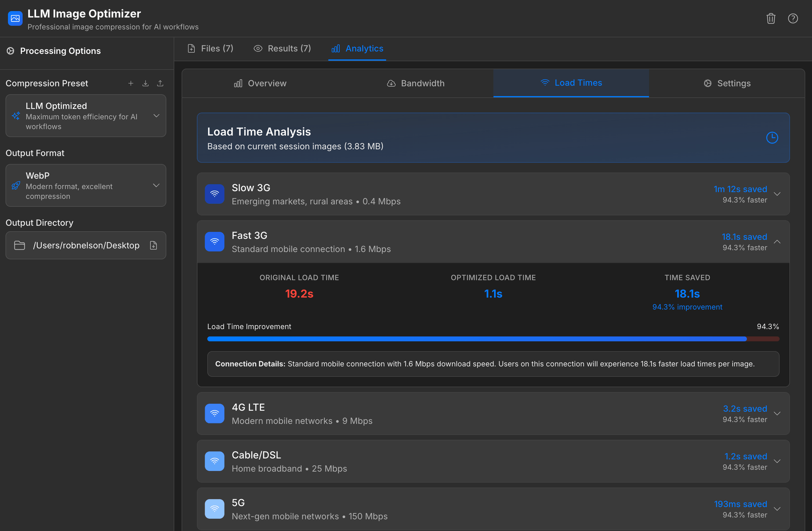Image resolution: width=812 pixels, height=531 pixels.
Task: Expand the Cable/DSL row chevron
Action: 777,461
